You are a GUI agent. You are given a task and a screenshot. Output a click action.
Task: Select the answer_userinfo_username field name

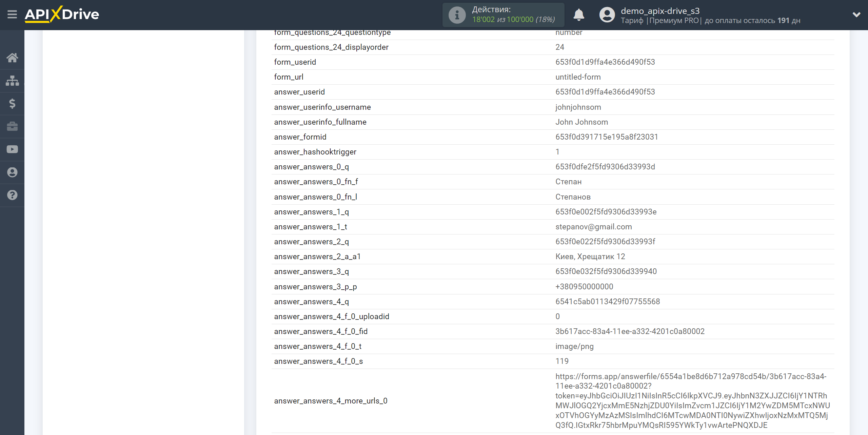(322, 107)
